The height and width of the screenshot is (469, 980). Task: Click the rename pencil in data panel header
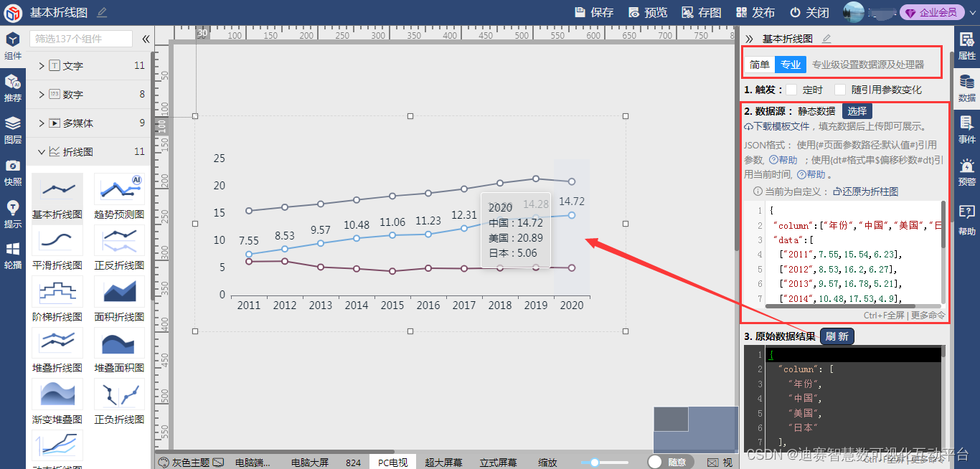click(x=826, y=39)
